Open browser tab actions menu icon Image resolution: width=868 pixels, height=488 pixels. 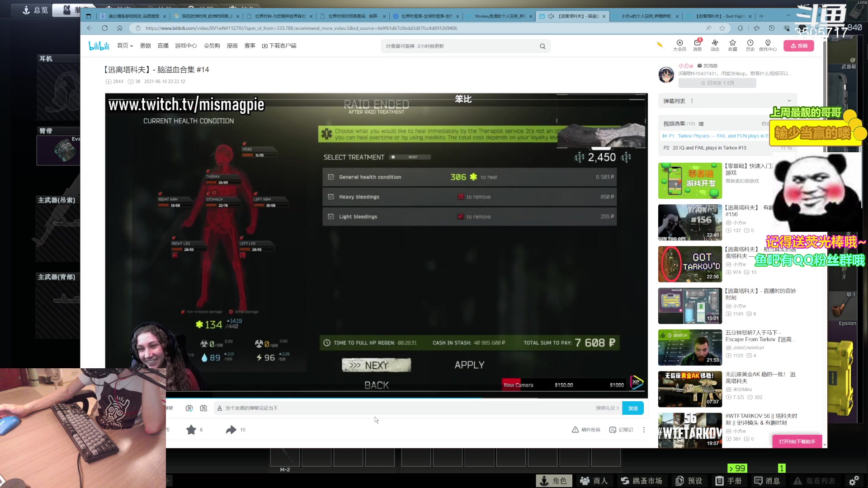[x=88, y=16]
